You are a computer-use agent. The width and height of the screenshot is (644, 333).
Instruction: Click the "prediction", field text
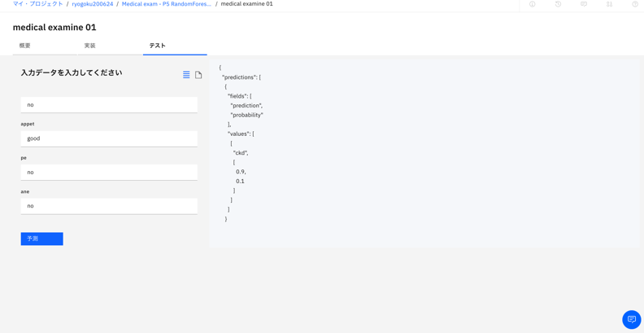246,106
